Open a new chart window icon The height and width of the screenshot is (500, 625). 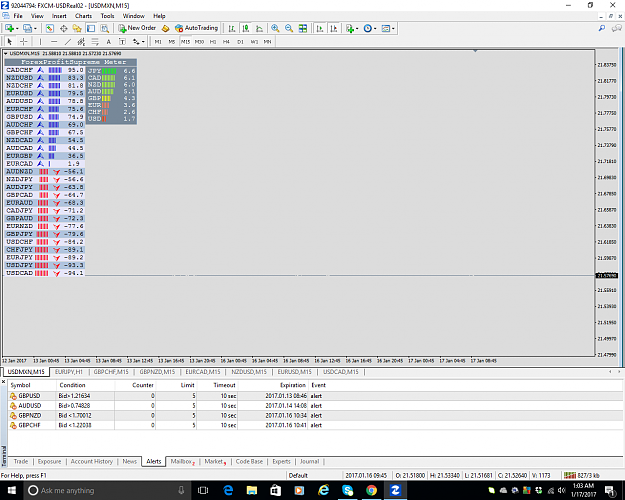click(x=9, y=28)
